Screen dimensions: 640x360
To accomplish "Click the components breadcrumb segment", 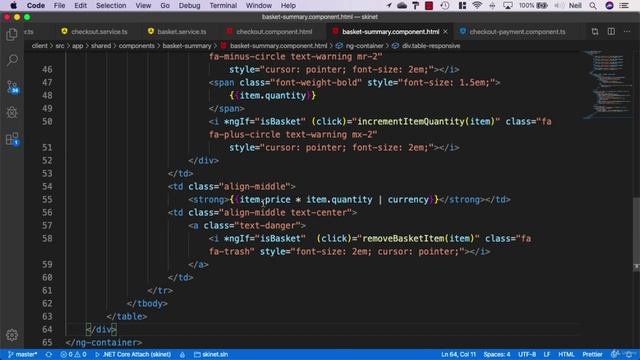I will coord(137,46).
